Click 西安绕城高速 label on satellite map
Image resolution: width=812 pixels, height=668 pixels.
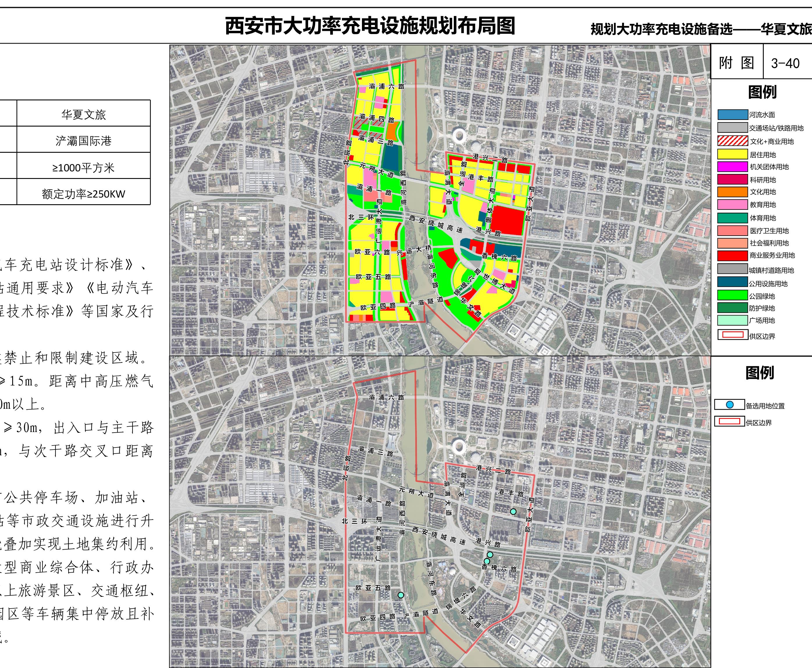pos(439,535)
